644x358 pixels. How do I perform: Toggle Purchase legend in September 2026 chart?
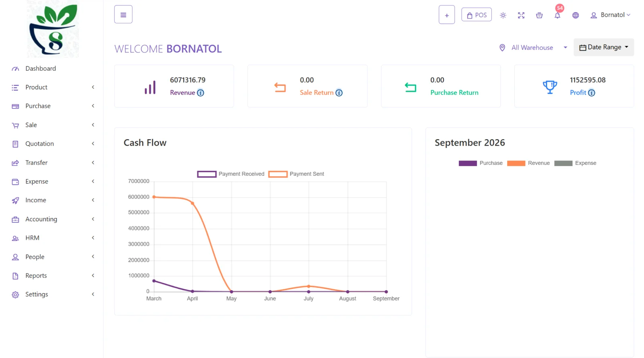(481, 163)
